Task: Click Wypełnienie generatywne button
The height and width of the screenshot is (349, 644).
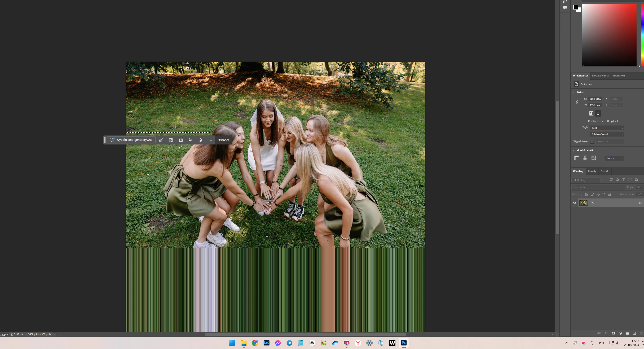Action: pos(131,140)
